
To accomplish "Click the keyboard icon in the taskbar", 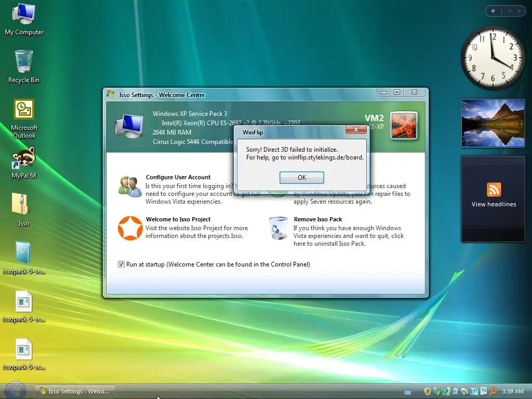I will [x=408, y=392].
